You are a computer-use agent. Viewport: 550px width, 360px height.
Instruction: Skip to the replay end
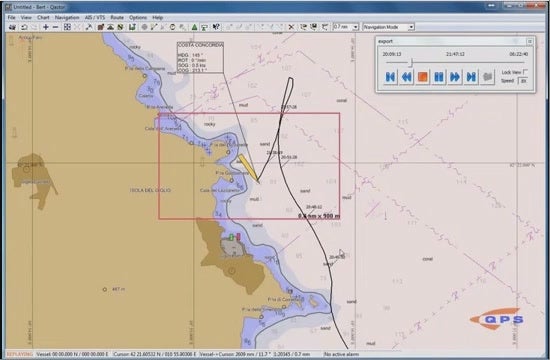[x=471, y=77]
